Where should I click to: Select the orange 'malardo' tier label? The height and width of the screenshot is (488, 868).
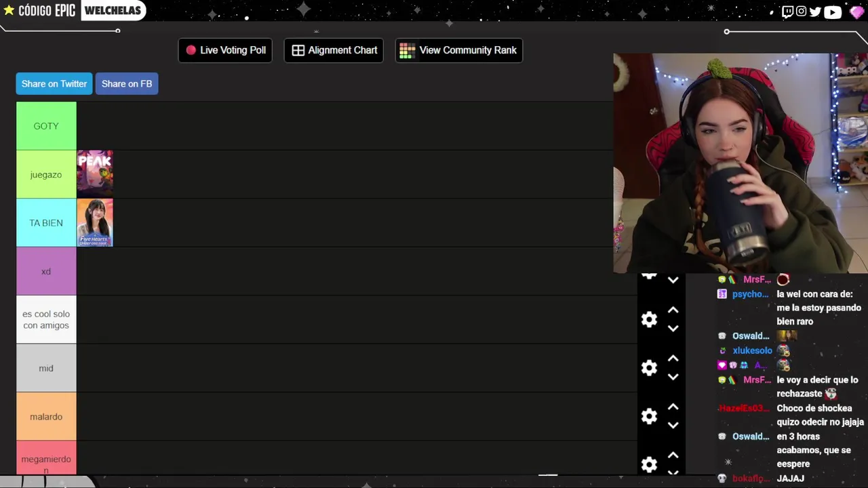[x=46, y=417]
